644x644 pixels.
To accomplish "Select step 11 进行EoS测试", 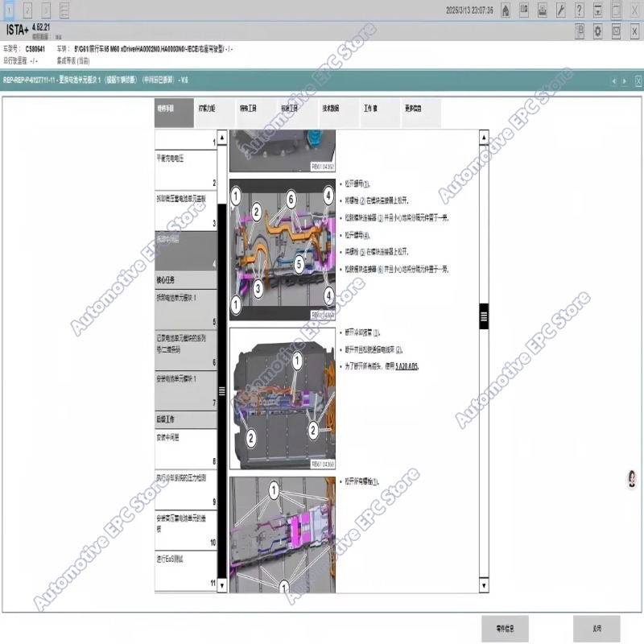I will [186, 570].
